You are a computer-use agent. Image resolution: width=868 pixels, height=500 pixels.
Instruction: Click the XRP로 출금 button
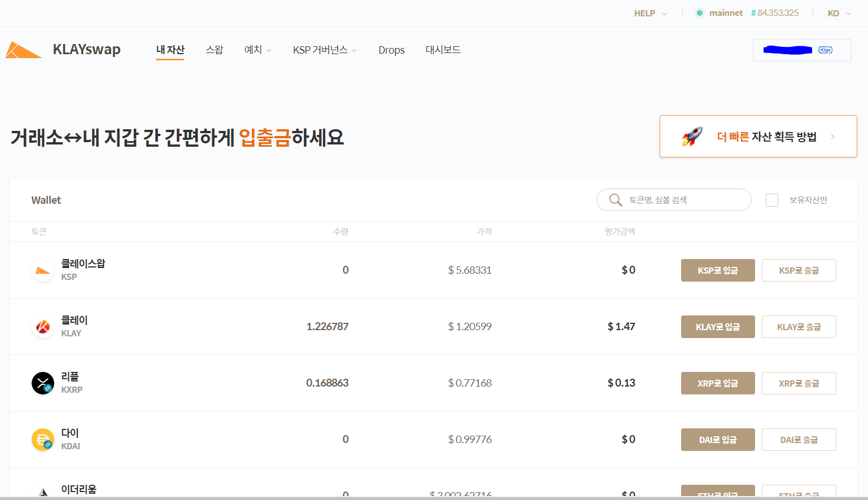click(799, 383)
